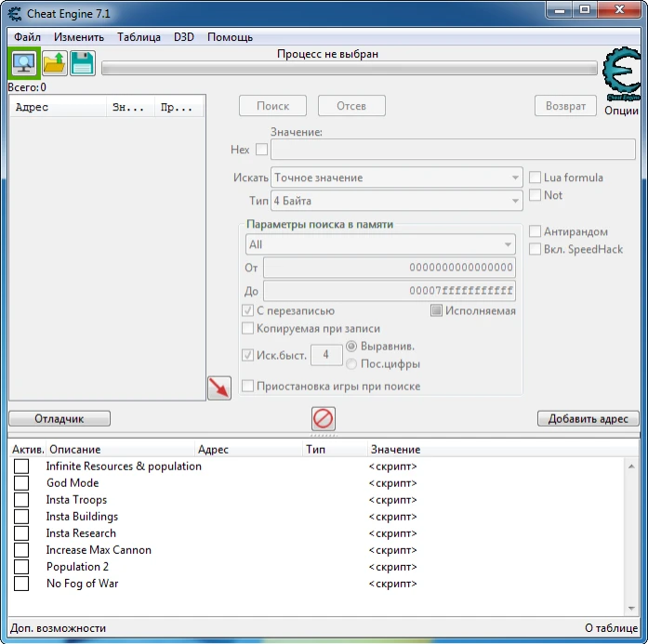This screenshot has width=648, height=644.
Task: Click the save floppy disk icon
Action: (83, 63)
